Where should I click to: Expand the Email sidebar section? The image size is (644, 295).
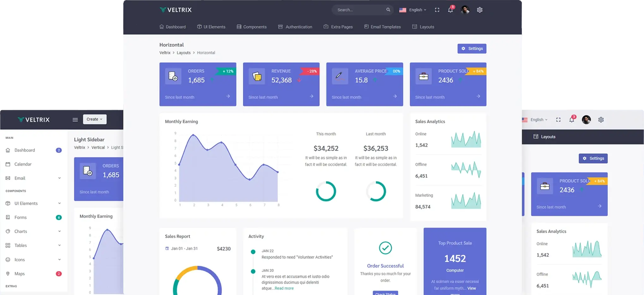click(x=20, y=178)
